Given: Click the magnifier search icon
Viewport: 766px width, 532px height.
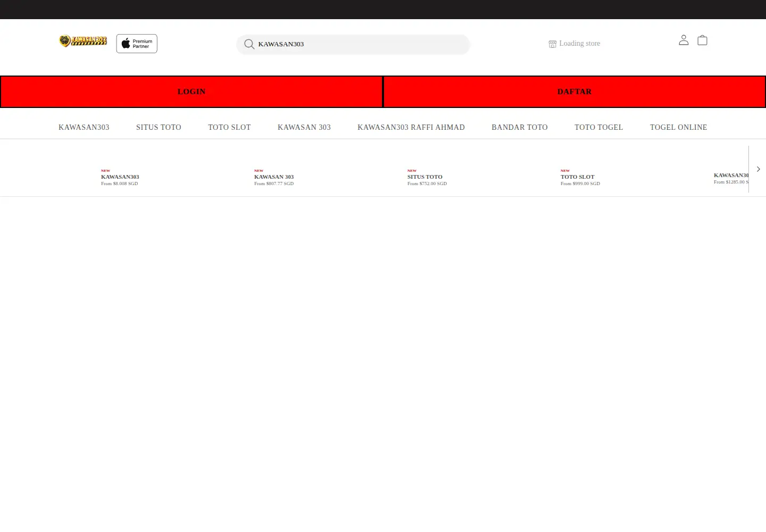Looking at the screenshot, I should 249,44.
